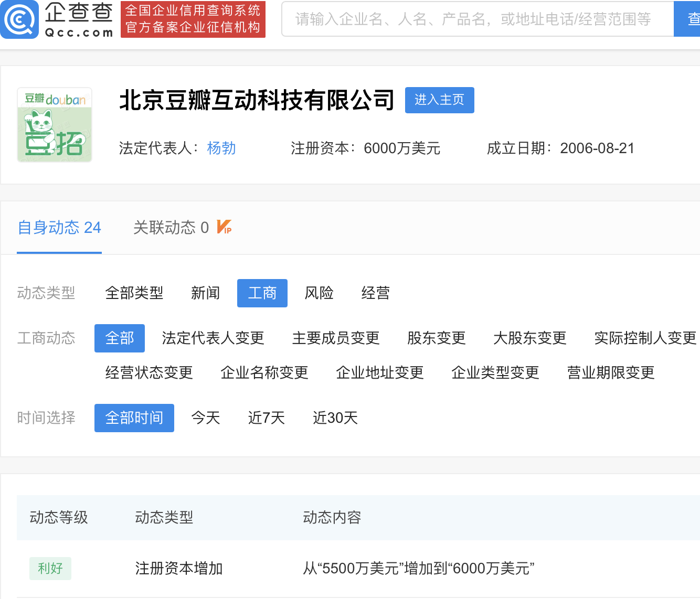Click the 进入主页 button
The width and height of the screenshot is (700, 599).
coord(440,100)
